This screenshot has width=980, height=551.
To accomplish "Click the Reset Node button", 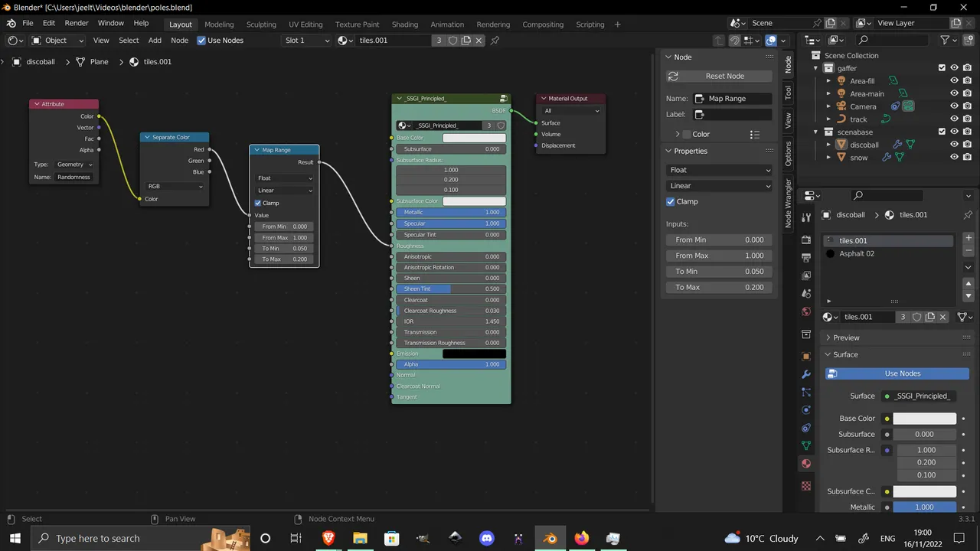I will [x=720, y=76].
